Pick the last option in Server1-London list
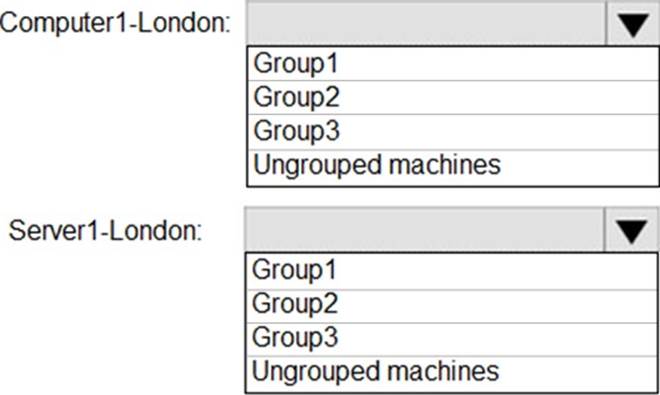This screenshot has height=395, width=660. 452,374
